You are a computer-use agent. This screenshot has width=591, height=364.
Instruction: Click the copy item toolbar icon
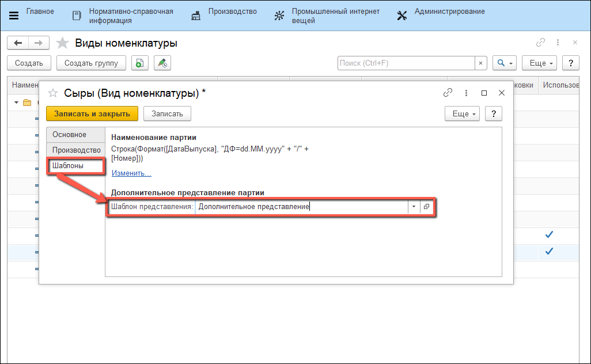pyautogui.click(x=139, y=63)
